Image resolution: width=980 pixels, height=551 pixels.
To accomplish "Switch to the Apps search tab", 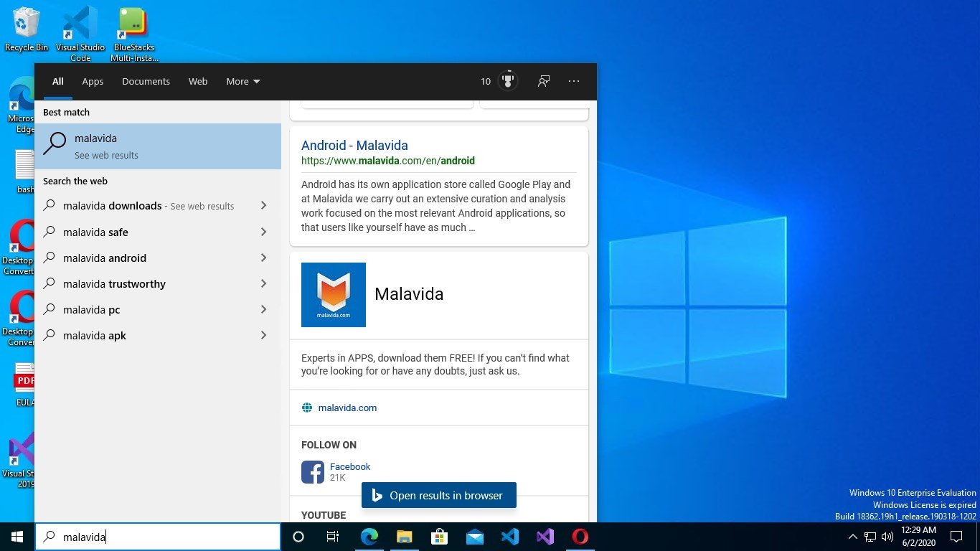I will 93,81.
